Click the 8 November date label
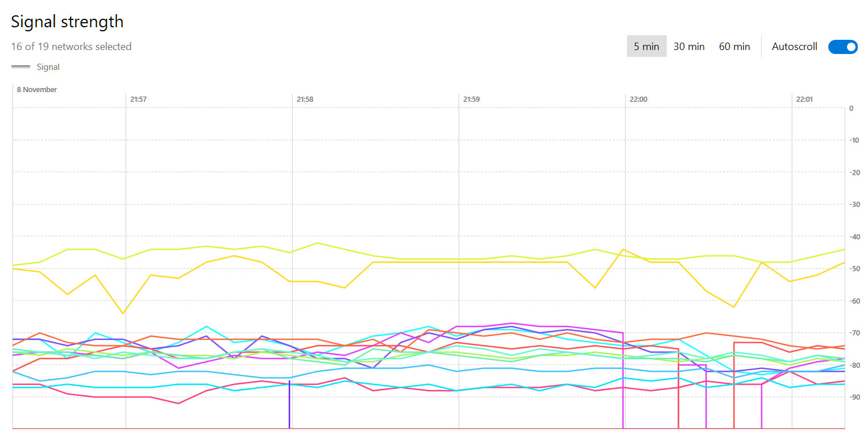 click(x=37, y=89)
